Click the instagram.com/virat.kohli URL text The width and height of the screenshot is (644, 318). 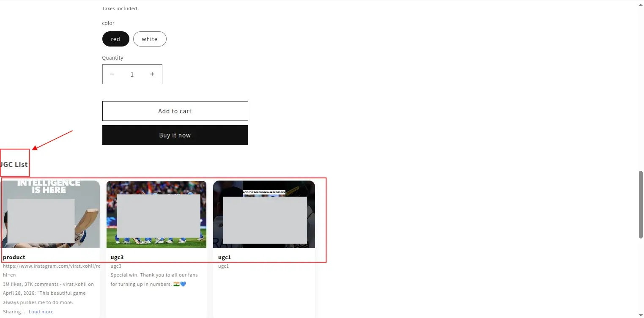tap(52, 270)
